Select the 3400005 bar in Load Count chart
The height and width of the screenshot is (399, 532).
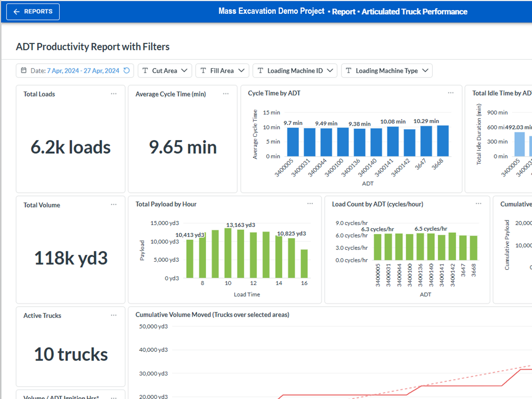[377, 247]
